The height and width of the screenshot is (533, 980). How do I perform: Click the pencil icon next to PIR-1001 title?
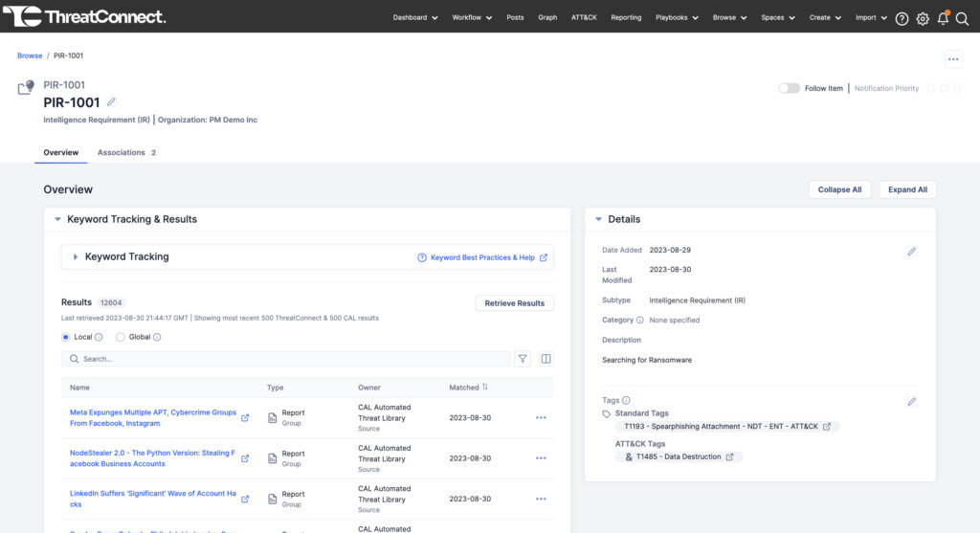pyautogui.click(x=111, y=102)
